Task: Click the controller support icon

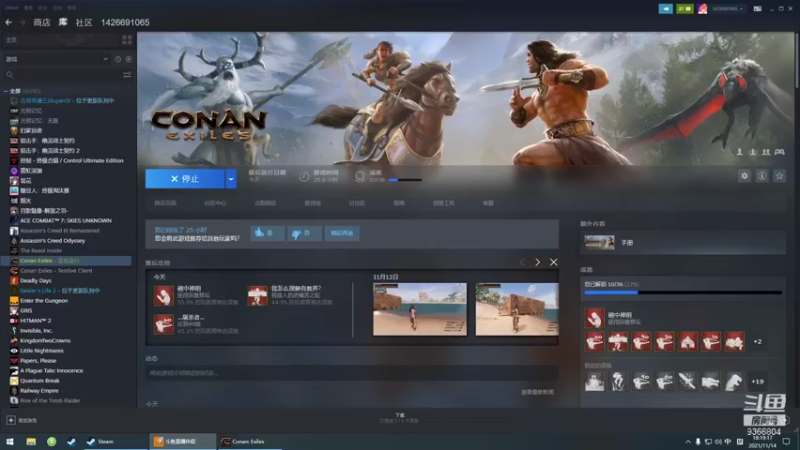Action: 780,152
